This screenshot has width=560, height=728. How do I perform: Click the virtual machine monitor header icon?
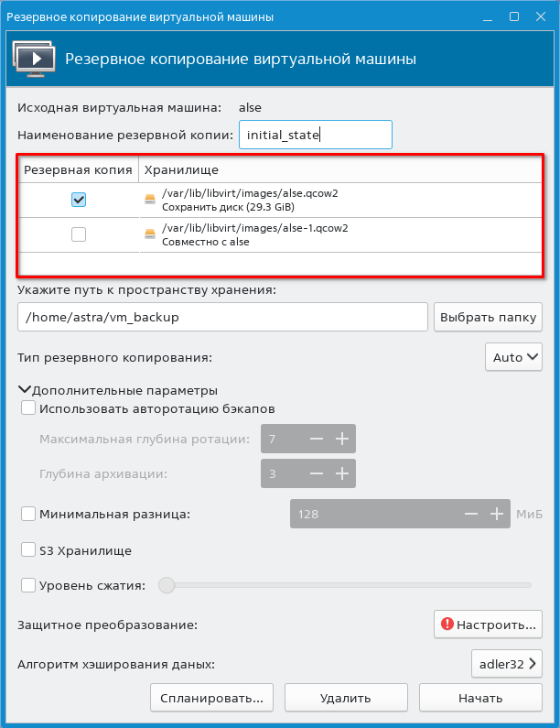click(x=33, y=60)
